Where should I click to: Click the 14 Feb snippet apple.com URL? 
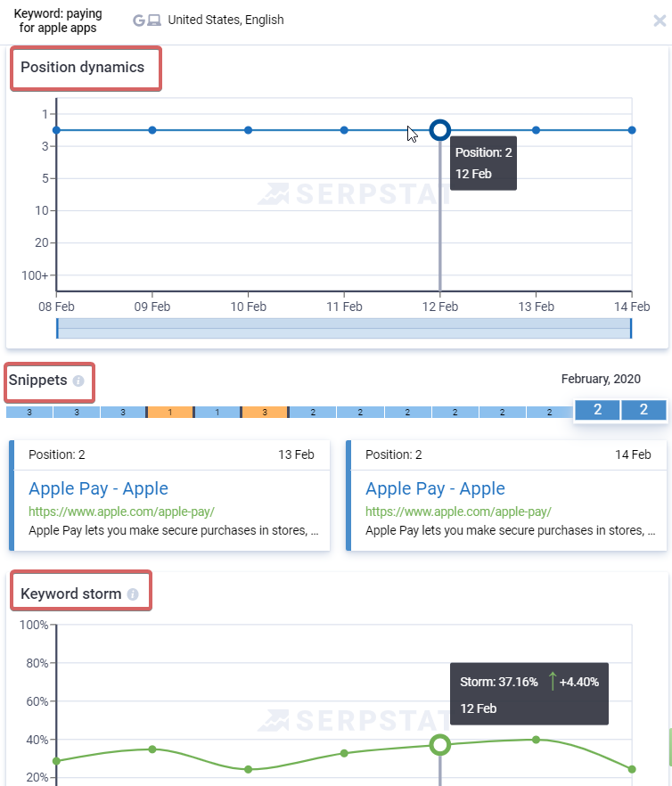click(458, 512)
